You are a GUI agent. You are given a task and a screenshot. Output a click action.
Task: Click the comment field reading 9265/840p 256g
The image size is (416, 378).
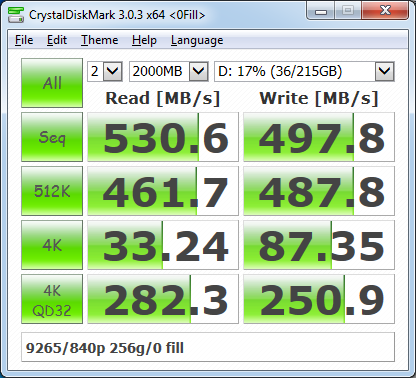click(208, 347)
